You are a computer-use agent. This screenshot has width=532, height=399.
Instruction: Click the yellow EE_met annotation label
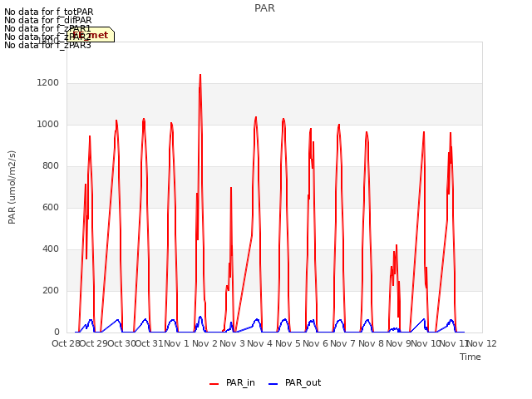click(x=91, y=35)
